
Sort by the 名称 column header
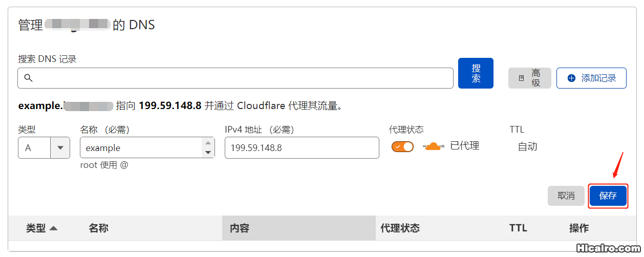98,228
